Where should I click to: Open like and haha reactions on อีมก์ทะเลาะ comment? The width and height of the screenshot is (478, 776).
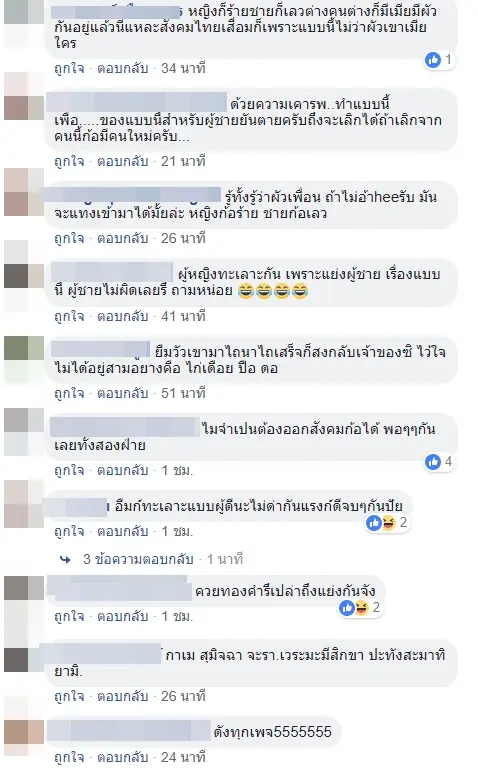click(x=388, y=523)
